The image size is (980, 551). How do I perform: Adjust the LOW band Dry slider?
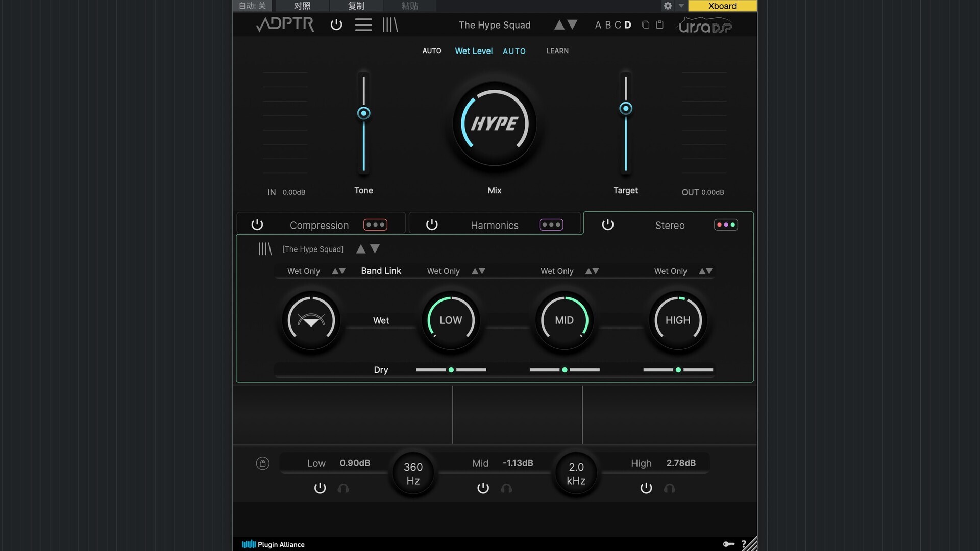pyautogui.click(x=451, y=370)
